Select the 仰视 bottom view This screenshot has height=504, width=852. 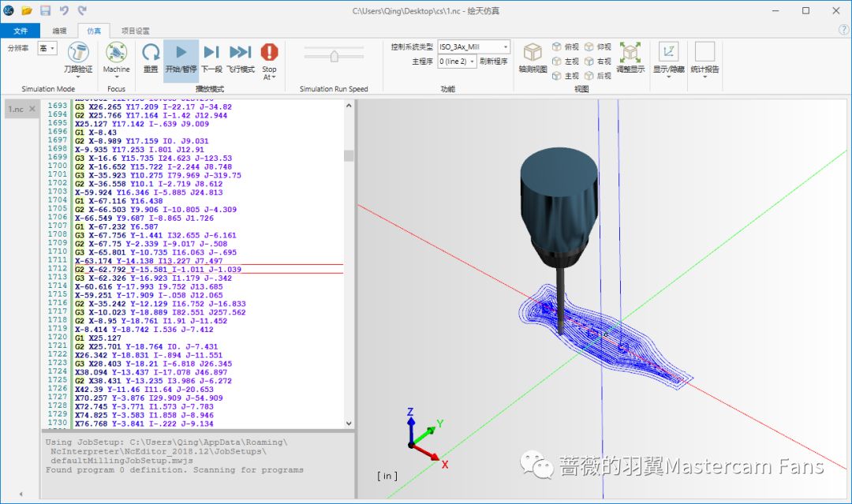(598, 47)
